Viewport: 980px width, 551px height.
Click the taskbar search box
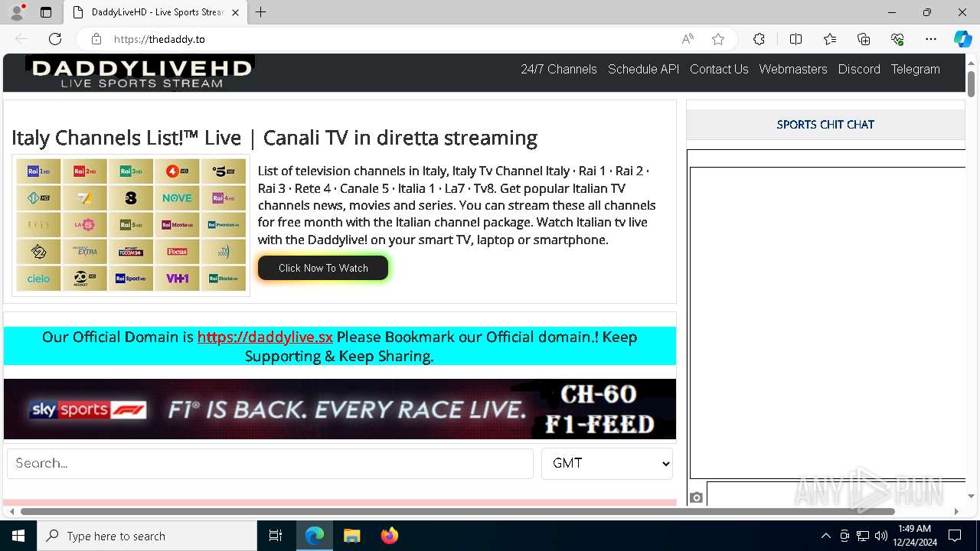tap(147, 536)
